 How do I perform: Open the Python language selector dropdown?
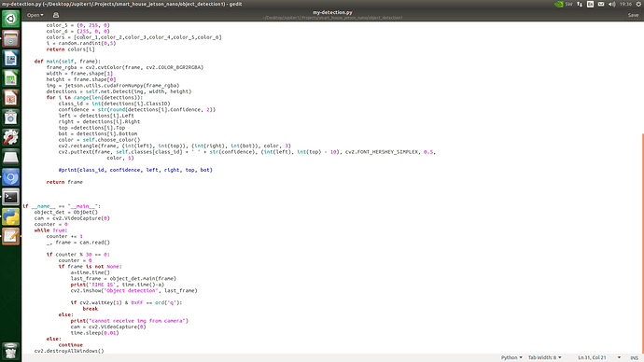tap(511, 357)
